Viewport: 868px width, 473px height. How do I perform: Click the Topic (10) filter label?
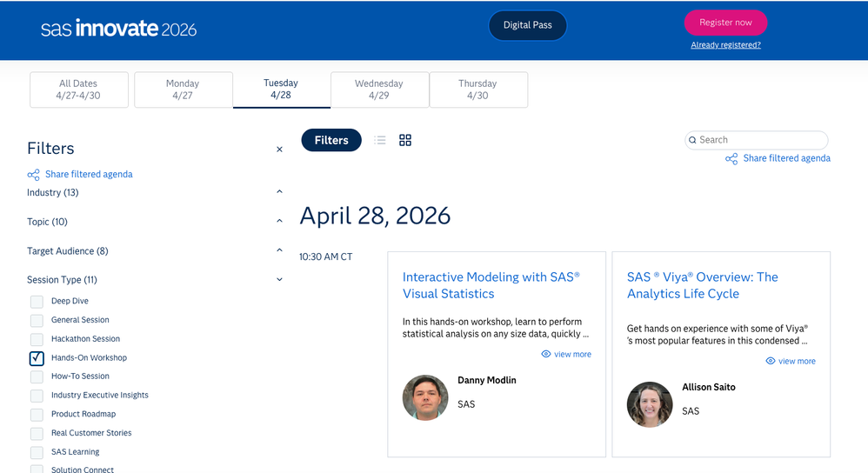pos(47,222)
